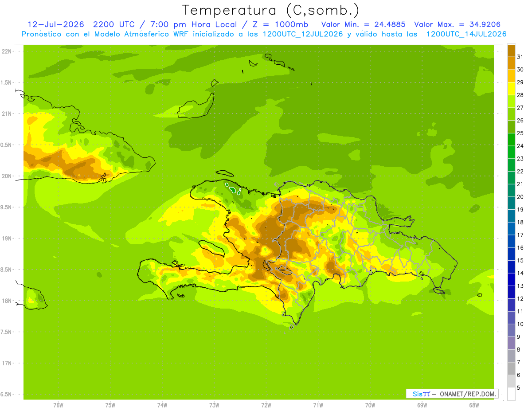Click the 18N latitude axis label

8,301
